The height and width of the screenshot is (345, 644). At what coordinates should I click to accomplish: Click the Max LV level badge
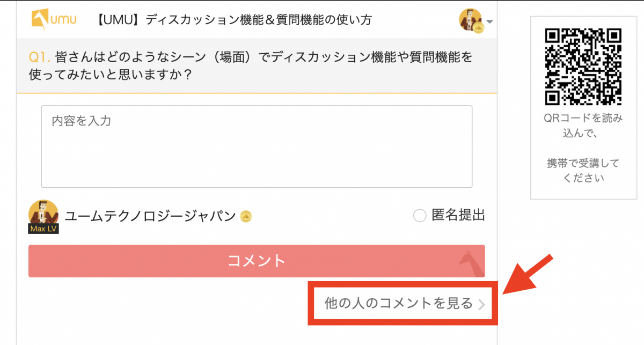[43, 229]
